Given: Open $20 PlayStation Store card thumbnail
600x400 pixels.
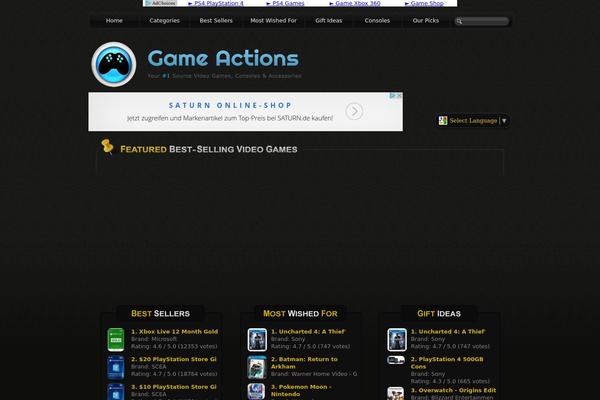Looking at the screenshot, I should (116, 367).
